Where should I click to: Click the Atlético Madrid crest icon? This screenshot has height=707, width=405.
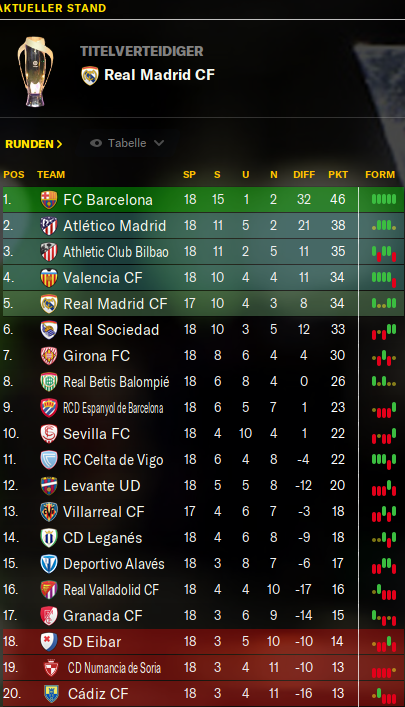(49, 226)
